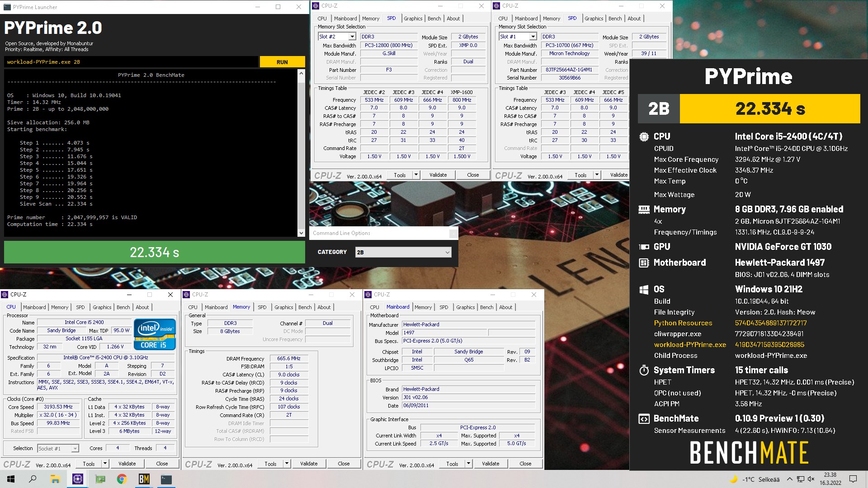Viewport: 868px width, 488px height.
Task: Open the CATEGORY 2B dropdown
Action: [403, 252]
